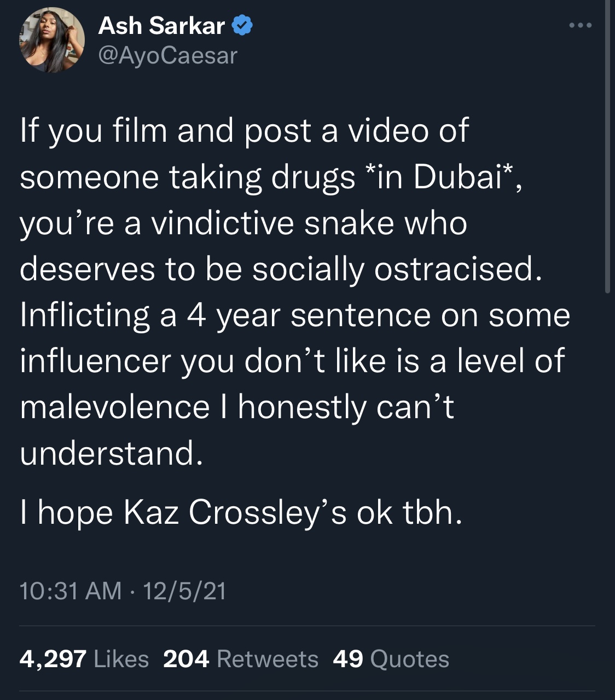Open the Ash Sarkar display name link
Viewport: 615px width, 700px height.
161,26
